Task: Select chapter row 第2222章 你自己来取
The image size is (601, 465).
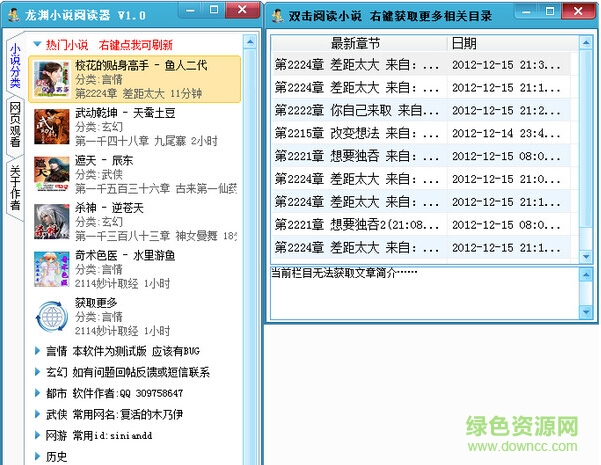Action: [x=421, y=110]
